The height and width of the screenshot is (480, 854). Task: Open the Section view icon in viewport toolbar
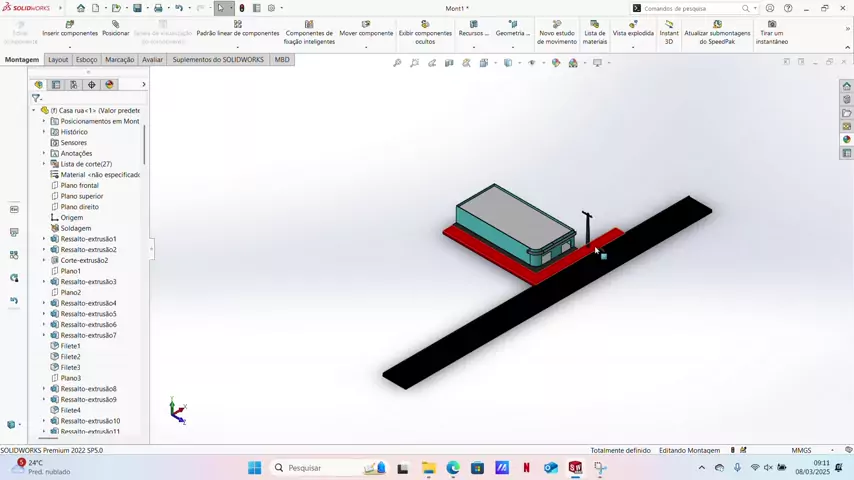[x=449, y=63]
